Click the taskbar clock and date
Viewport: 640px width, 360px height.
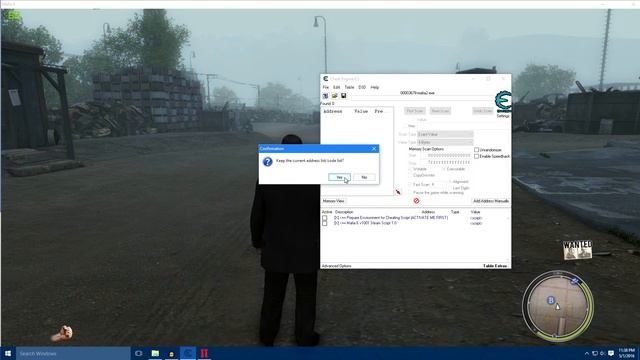(627, 353)
